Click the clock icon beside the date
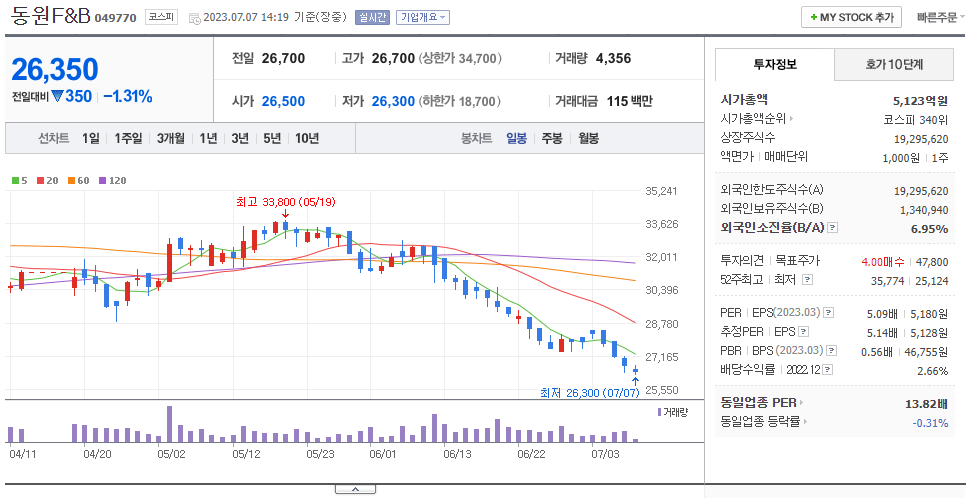The height and width of the screenshot is (498, 972). tap(194, 18)
